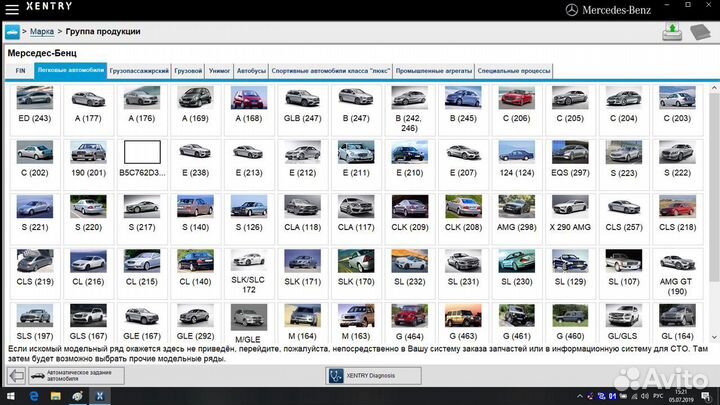Image resolution: width=720 pixels, height=405 pixels.
Task: Select the 190 (201) model
Action: (x=88, y=164)
